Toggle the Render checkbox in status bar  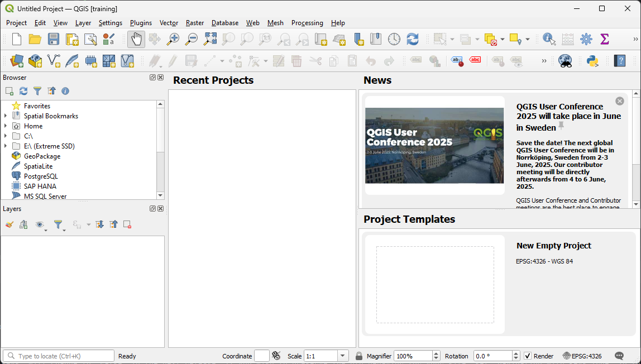[528, 356]
